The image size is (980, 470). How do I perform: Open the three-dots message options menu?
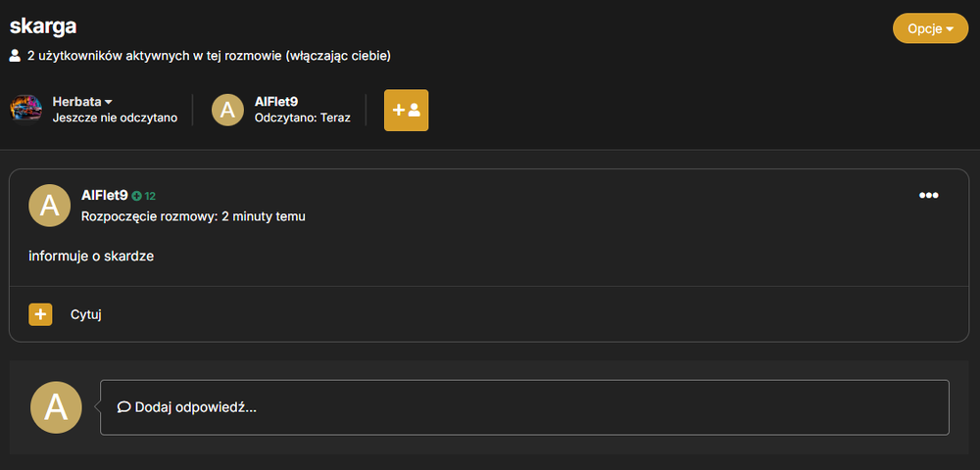(x=928, y=196)
